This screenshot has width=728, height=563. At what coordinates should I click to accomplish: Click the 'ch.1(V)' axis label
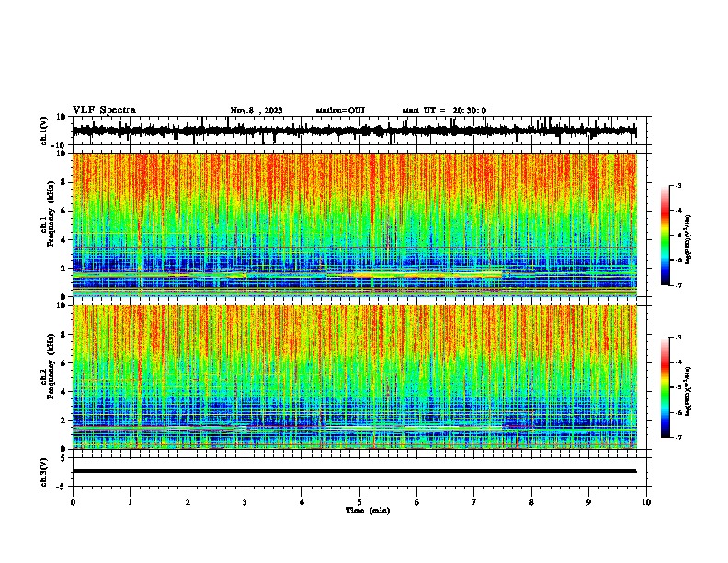pyautogui.click(x=44, y=131)
